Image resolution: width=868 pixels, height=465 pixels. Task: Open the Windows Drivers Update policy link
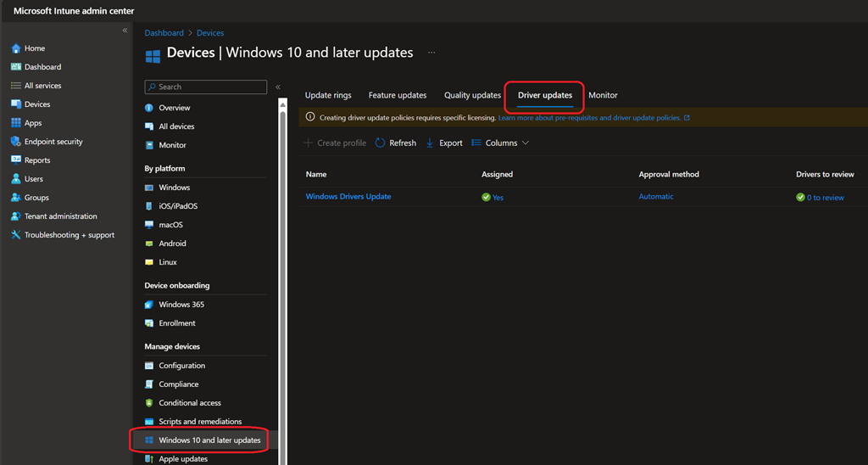coord(348,197)
